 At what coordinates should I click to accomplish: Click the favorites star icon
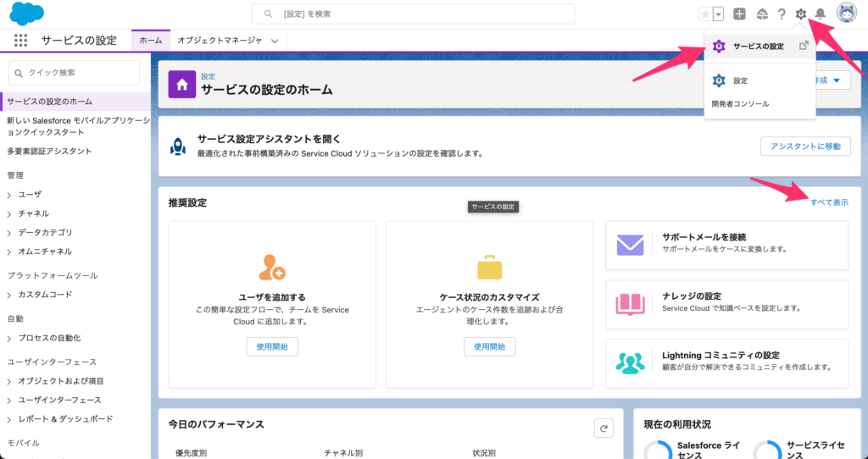[706, 14]
